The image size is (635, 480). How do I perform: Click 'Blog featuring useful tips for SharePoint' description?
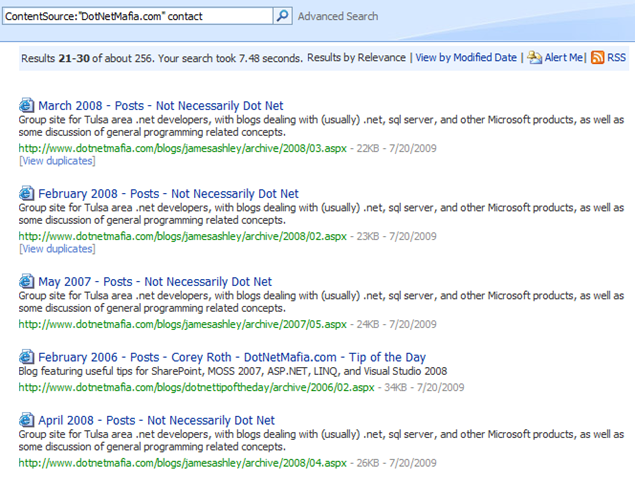click(x=233, y=371)
